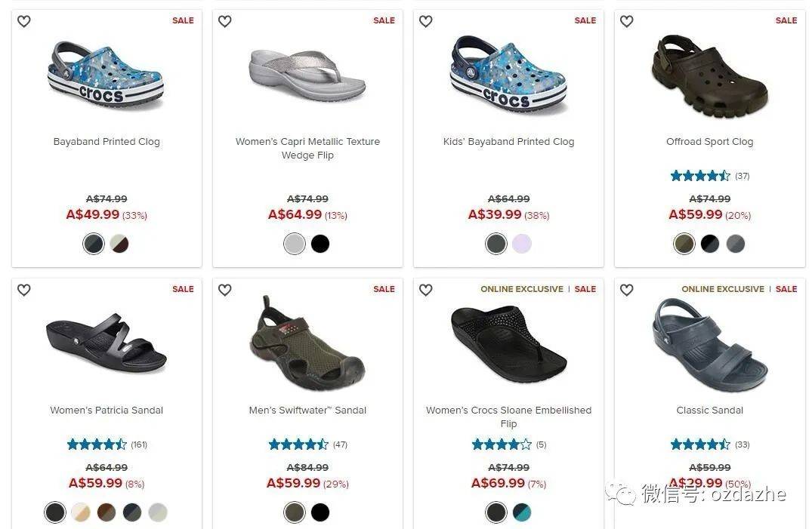Click Bayaband Printed Clog product name
812x529 pixels.
click(107, 142)
